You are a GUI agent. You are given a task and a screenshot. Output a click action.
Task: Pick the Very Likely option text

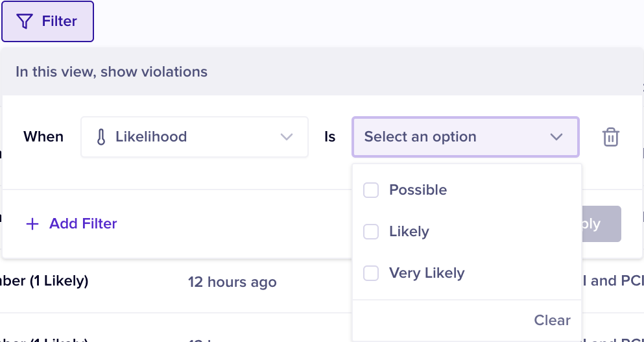426,273
